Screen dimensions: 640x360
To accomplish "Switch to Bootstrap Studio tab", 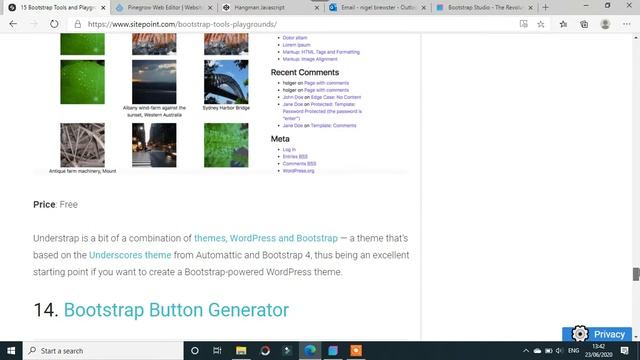I will coord(484,7).
